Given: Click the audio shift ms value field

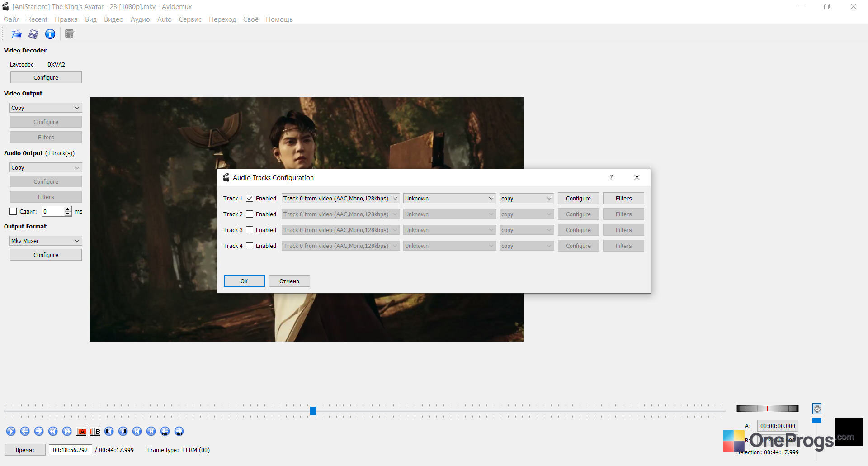Looking at the screenshot, I should [53, 211].
